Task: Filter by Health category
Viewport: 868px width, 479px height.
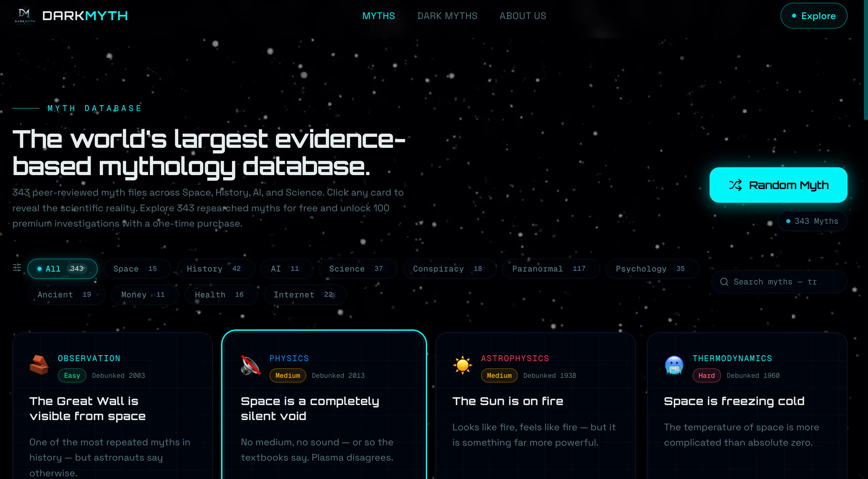Action: click(x=221, y=295)
